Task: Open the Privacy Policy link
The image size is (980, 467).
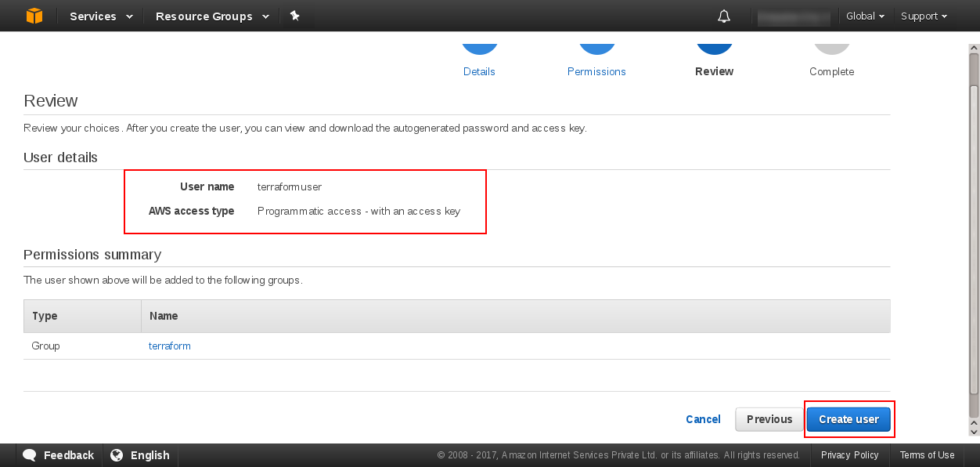Action: [x=849, y=455]
